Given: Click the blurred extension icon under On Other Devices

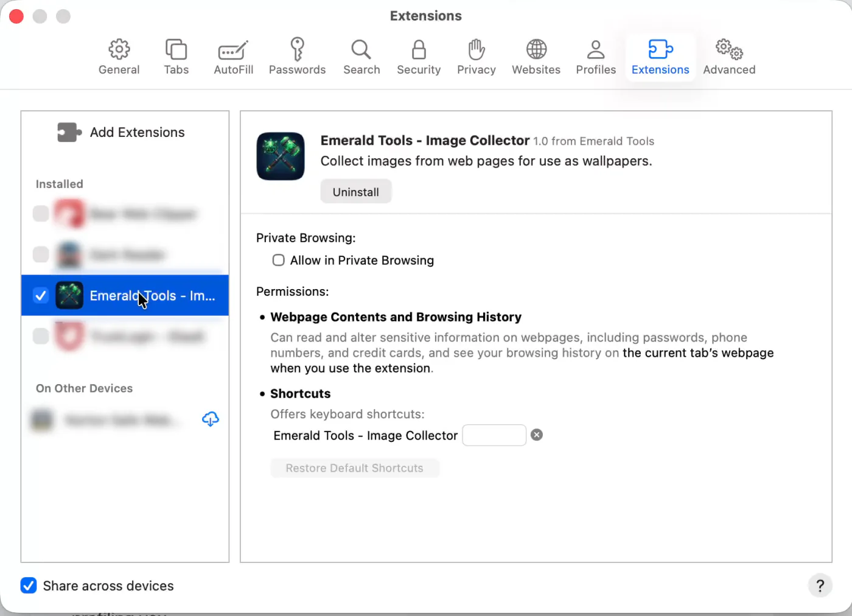Looking at the screenshot, I should pos(42,419).
